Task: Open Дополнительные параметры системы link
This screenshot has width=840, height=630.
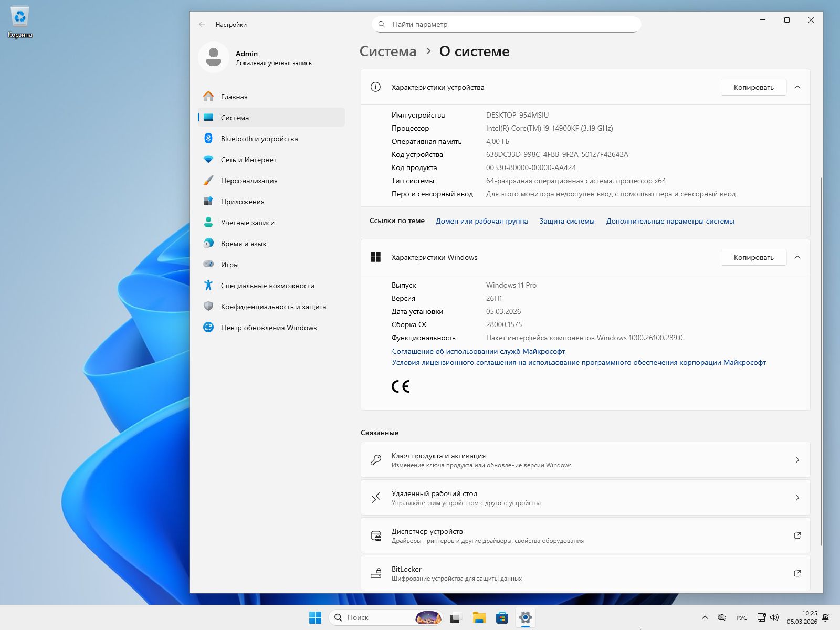Action: pos(670,221)
